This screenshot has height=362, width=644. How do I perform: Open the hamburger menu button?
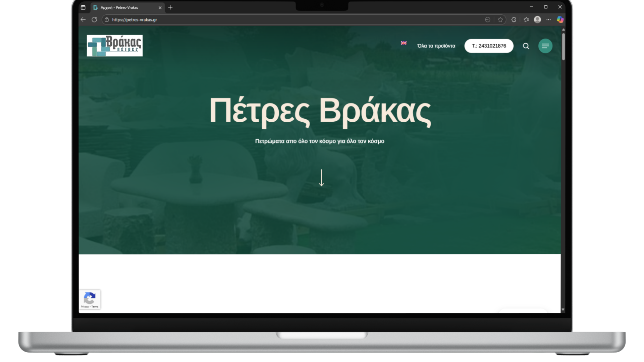[x=545, y=46]
